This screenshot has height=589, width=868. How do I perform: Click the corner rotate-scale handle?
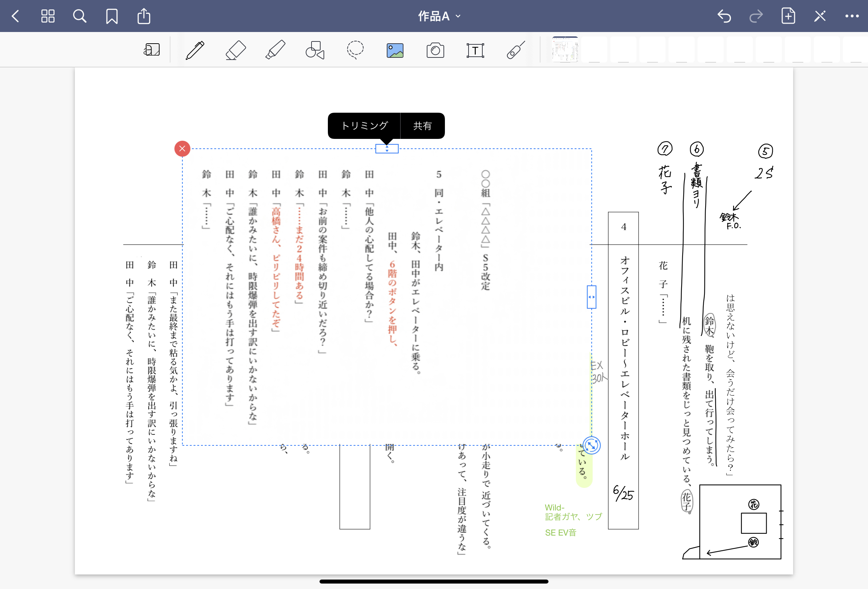tap(592, 445)
